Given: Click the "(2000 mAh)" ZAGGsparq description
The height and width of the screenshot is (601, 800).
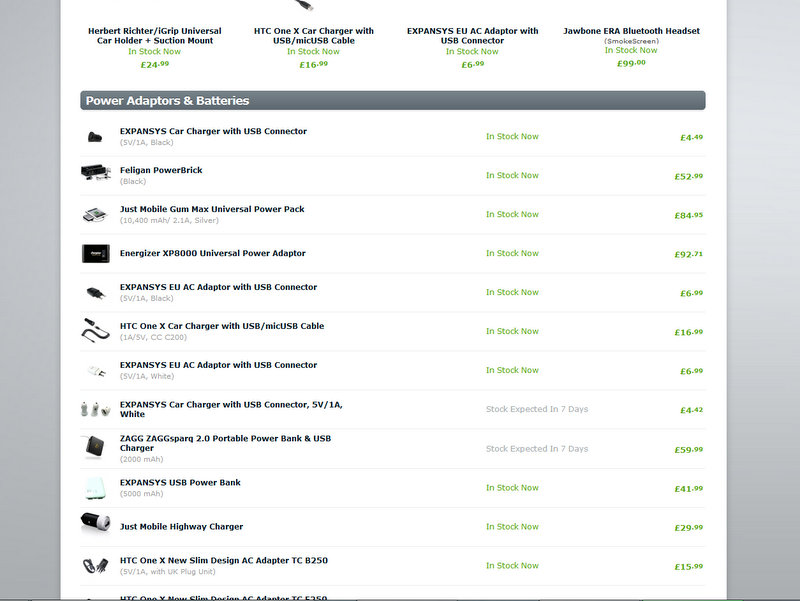Looking at the screenshot, I should [142, 459].
